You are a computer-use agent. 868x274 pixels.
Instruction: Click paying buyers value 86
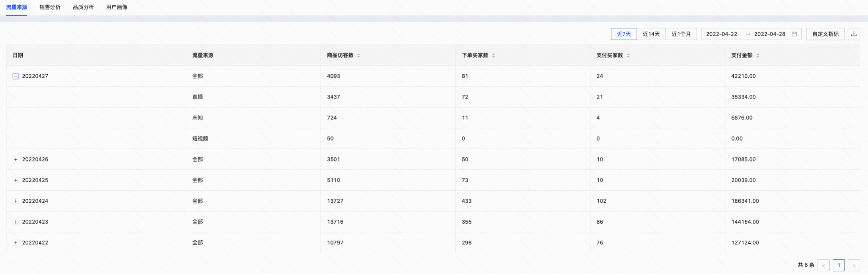coord(599,222)
